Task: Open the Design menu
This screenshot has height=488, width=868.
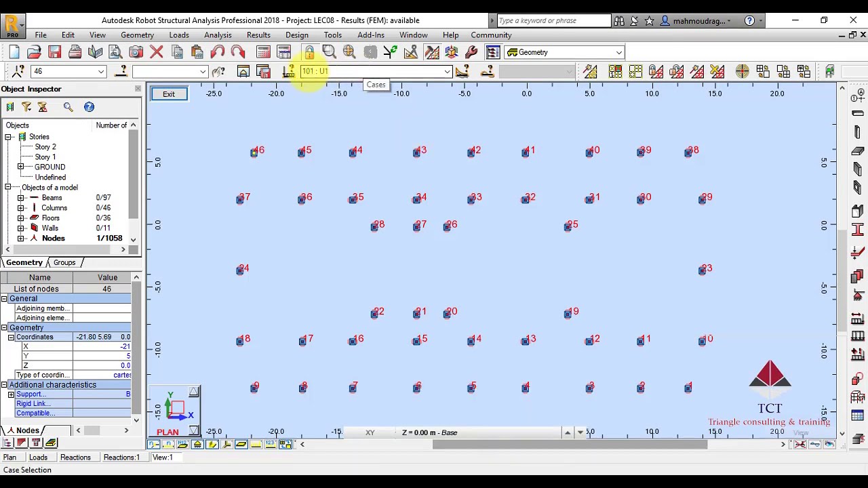Action: point(296,35)
